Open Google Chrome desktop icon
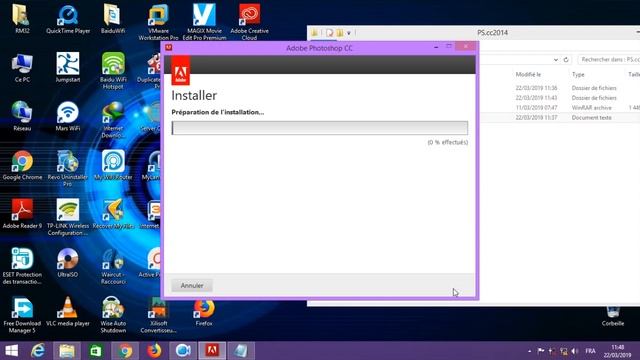The image size is (640, 360). [22, 165]
